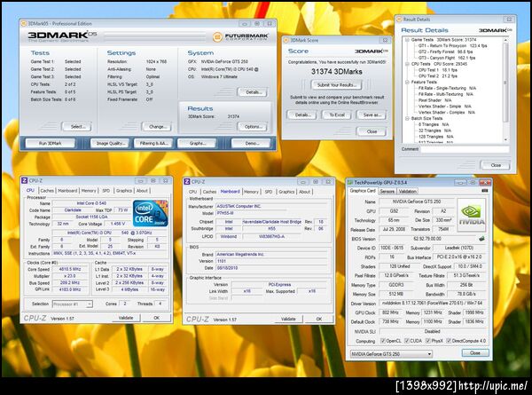Click the Select button under Tests
The image size is (532, 395).
[78, 127]
